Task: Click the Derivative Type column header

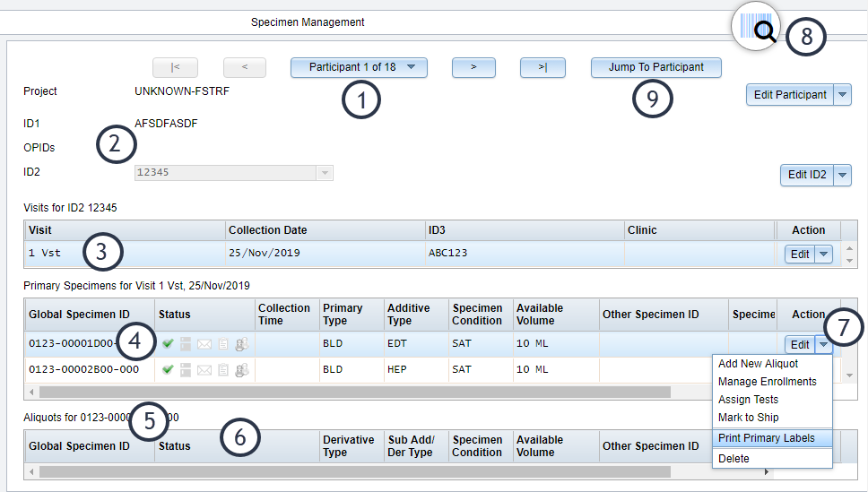Action: pyautogui.click(x=352, y=446)
